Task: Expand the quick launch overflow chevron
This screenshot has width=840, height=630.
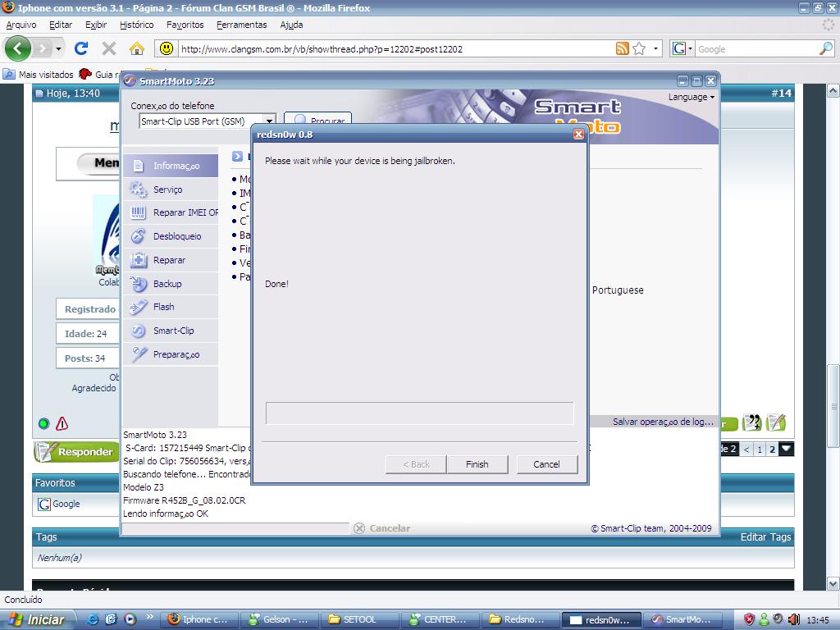Action: tap(150, 617)
